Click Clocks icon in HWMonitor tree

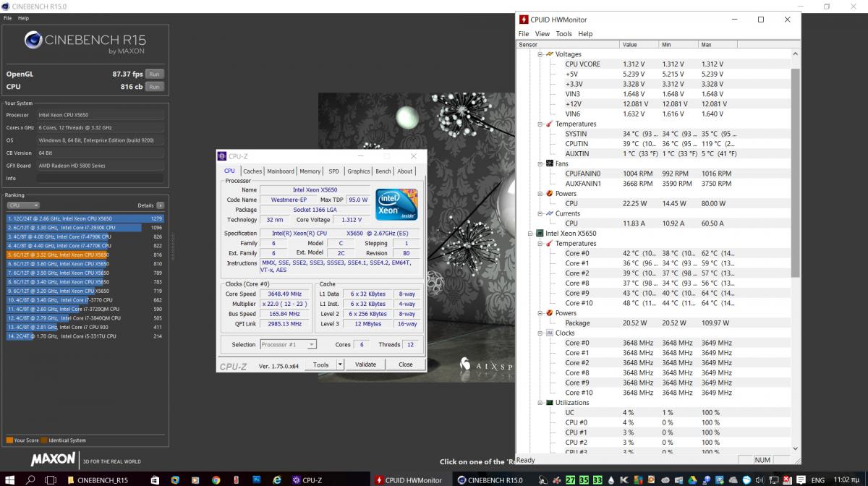(x=550, y=333)
